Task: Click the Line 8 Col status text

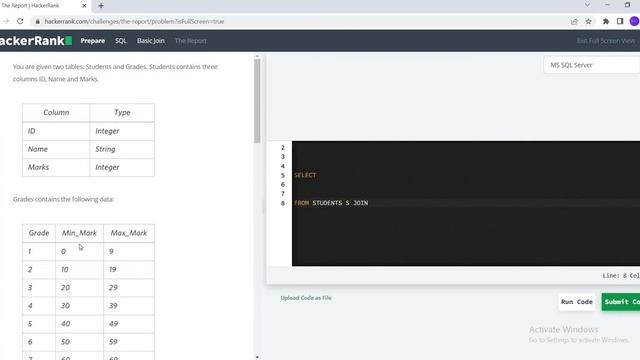Action: coord(621,276)
